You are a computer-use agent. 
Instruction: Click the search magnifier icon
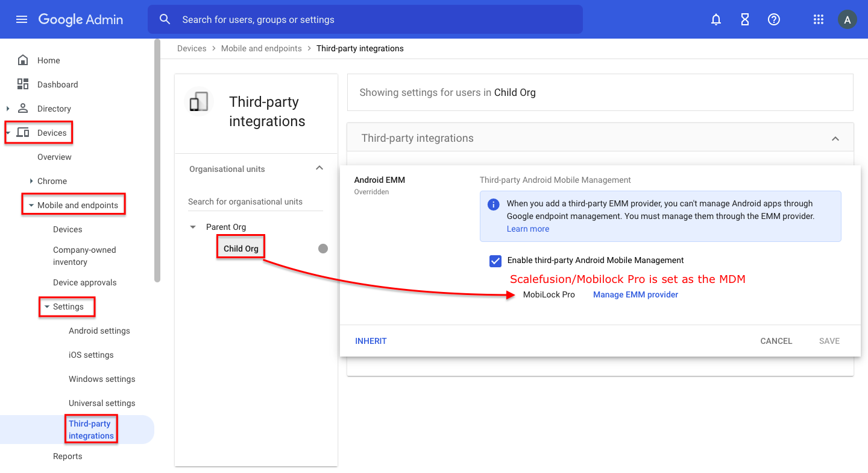[x=165, y=19]
